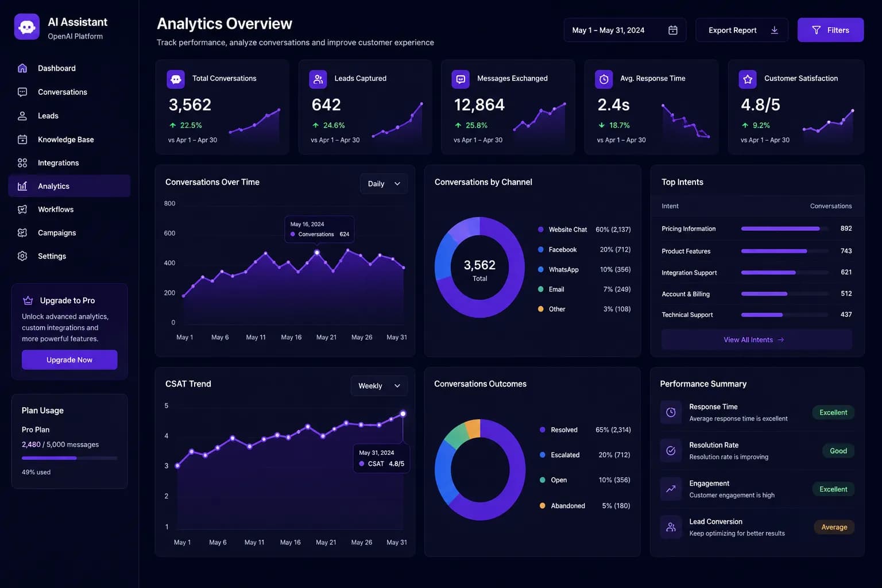Screen dimensions: 882x588
Task: Open the Filters button
Action: [x=830, y=30]
